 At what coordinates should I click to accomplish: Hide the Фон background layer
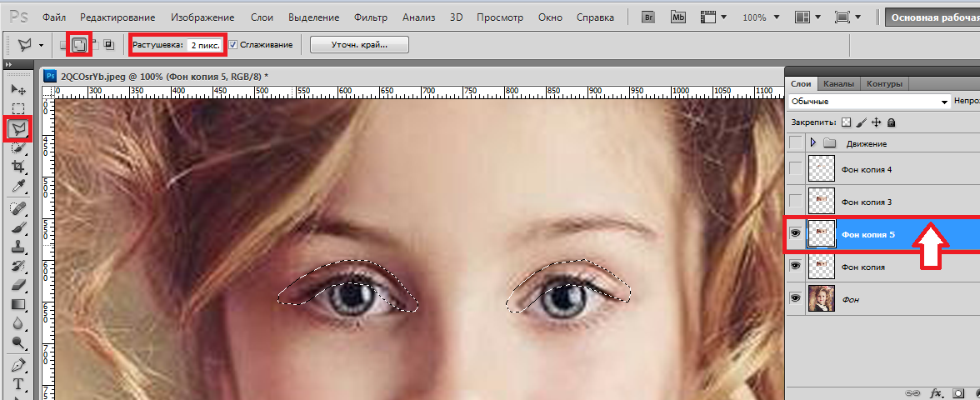coord(796,298)
